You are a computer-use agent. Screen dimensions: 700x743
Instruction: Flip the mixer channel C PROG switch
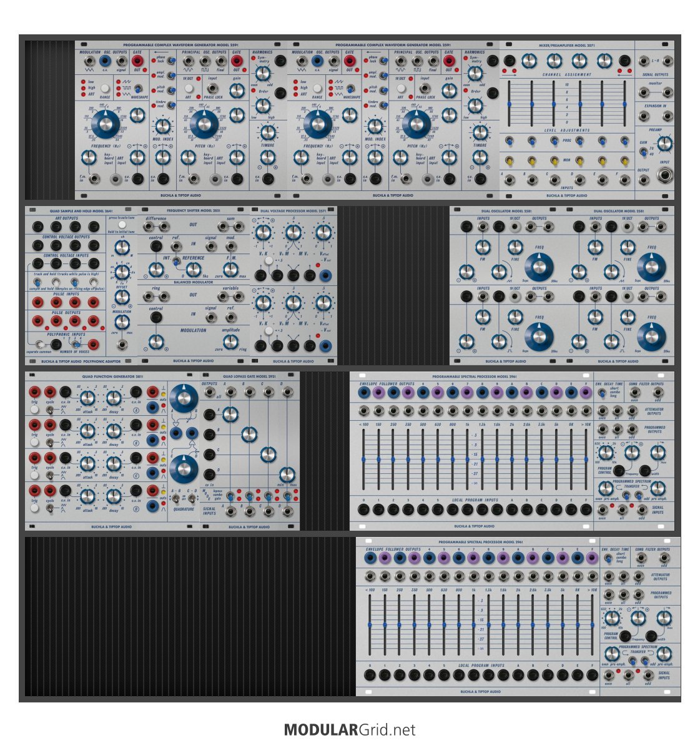point(554,140)
